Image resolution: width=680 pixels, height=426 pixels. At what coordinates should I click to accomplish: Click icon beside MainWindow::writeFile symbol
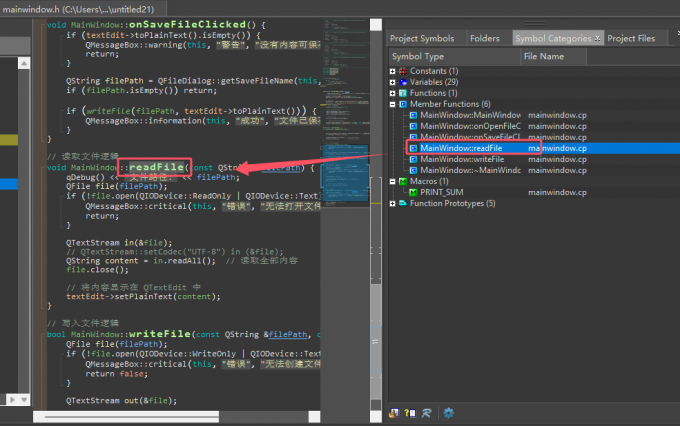[x=413, y=159]
